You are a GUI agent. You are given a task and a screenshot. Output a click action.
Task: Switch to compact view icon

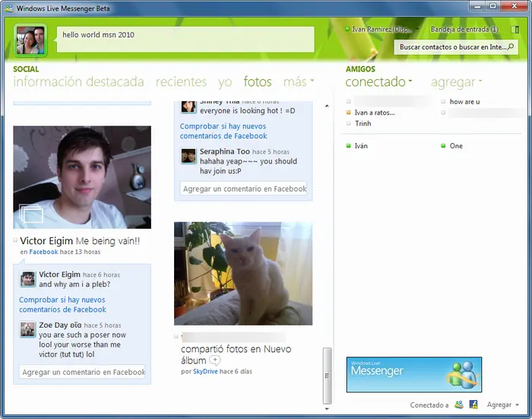coord(515,30)
